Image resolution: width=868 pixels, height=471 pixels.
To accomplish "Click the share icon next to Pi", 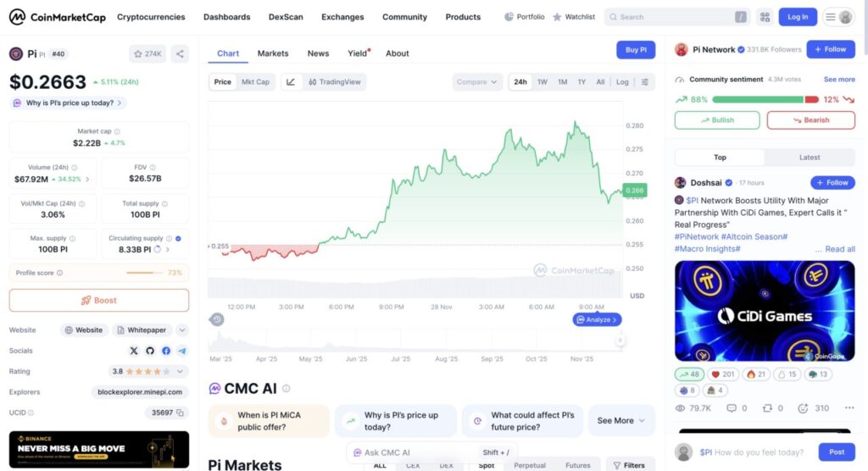I will tap(180, 54).
